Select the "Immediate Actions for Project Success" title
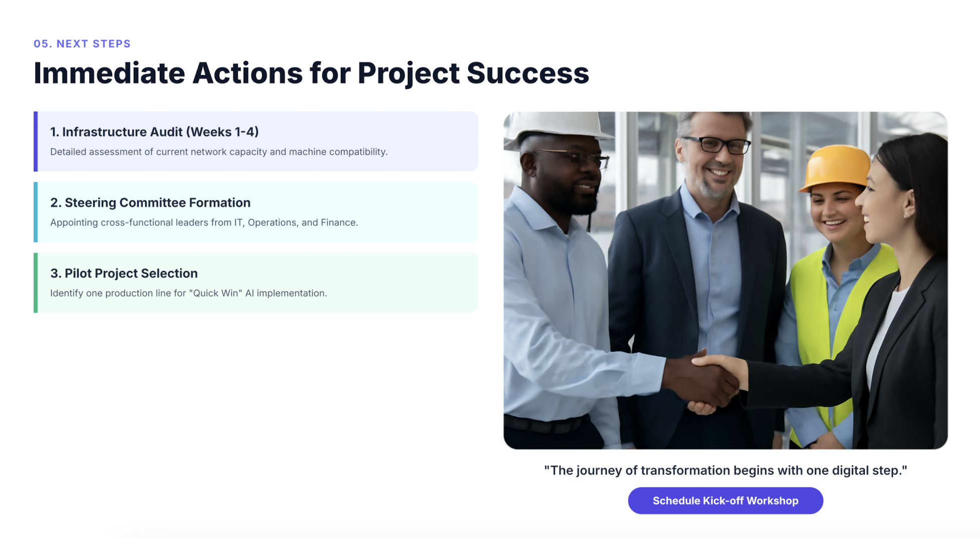This screenshot has height=538, width=980. click(311, 73)
